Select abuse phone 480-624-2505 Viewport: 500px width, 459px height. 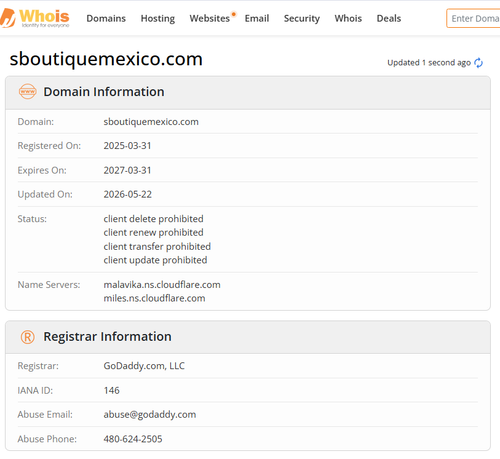[133, 439]
